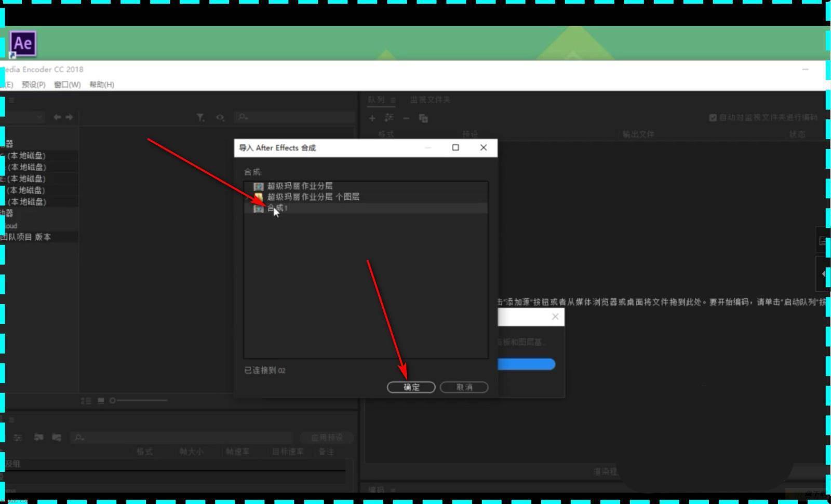The height and width of the screenshot is (504, 831).
Task: Switch media browser to thumbnail view
Action: [x=101, y=401]
